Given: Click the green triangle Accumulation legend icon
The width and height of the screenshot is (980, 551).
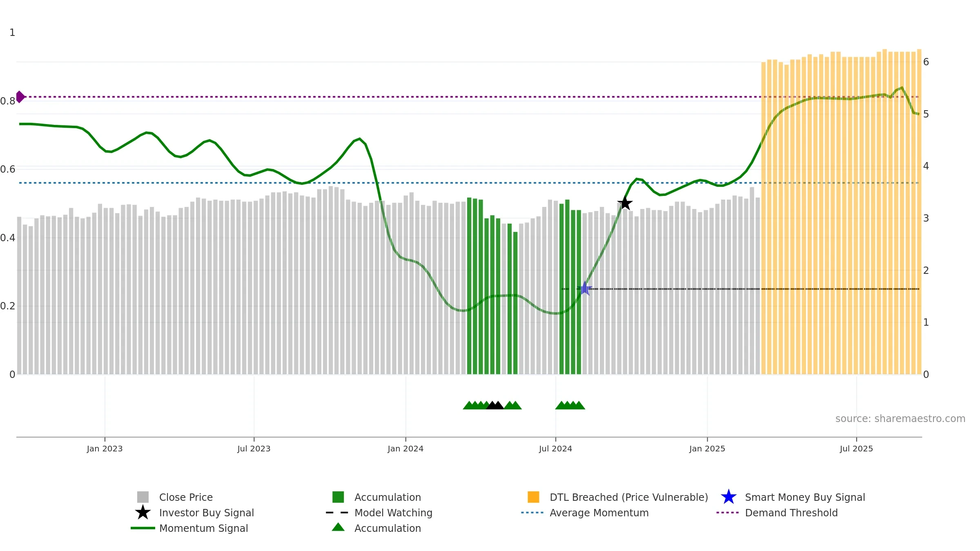Looking at the screenshot, I should tap(338, 527).
